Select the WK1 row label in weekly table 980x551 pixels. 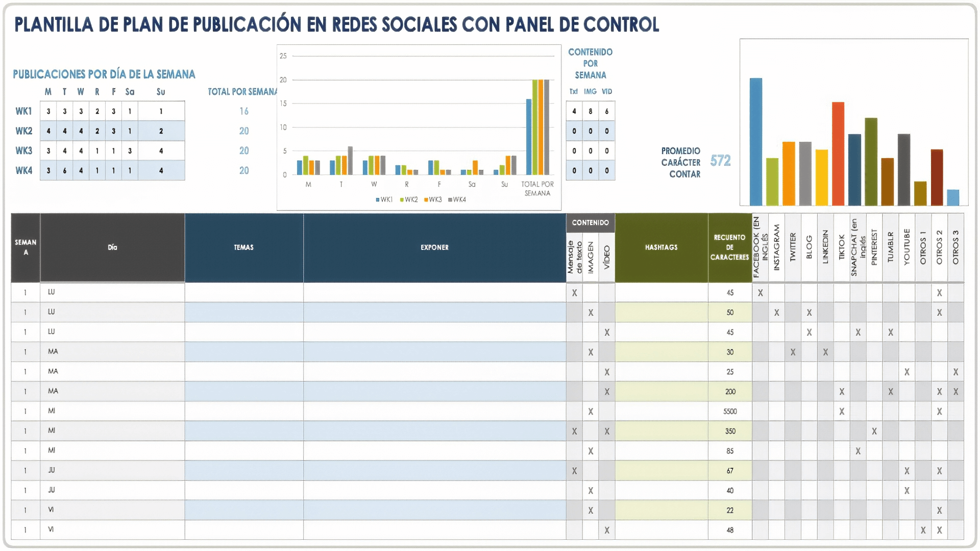tap(23, 111)
